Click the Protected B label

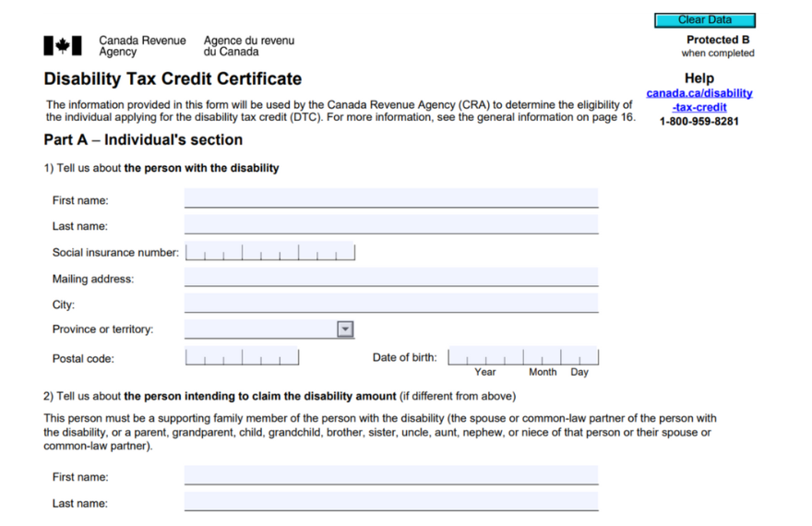tap(718, 40)
